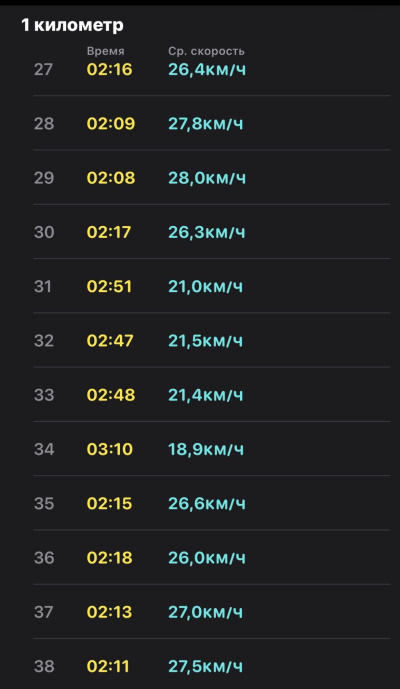The image size is (400, 689).
Task: Select the 21,5км/ч speed for kilometer 32
Action: pyautogui.click(x=205, y=341)
